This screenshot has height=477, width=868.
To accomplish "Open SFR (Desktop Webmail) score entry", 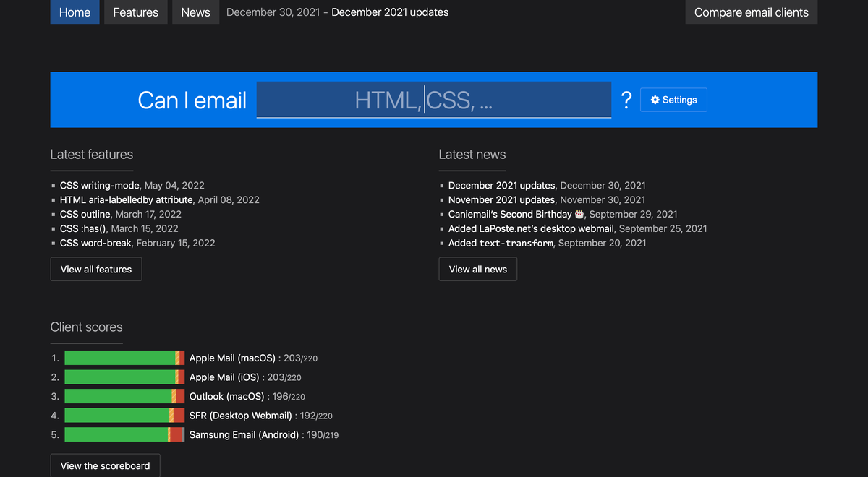I will click(x=241, y=416).
